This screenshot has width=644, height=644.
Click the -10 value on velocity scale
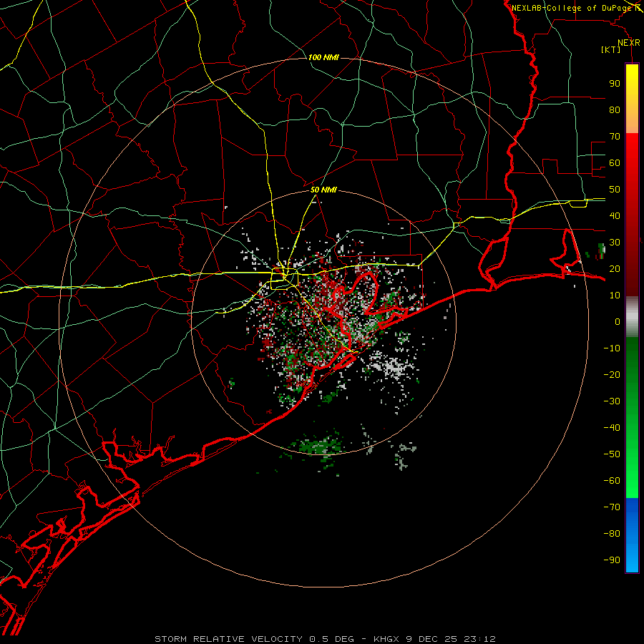tap(612, 348)
